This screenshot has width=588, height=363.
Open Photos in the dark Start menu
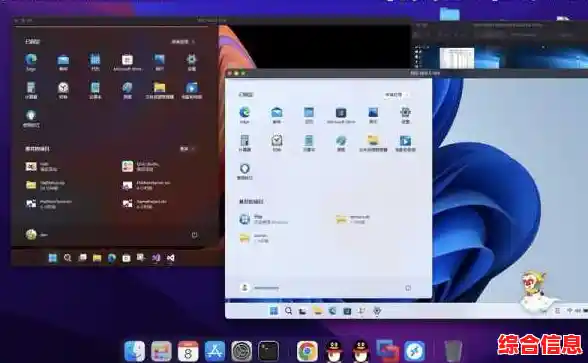click(x=159, y=60)
